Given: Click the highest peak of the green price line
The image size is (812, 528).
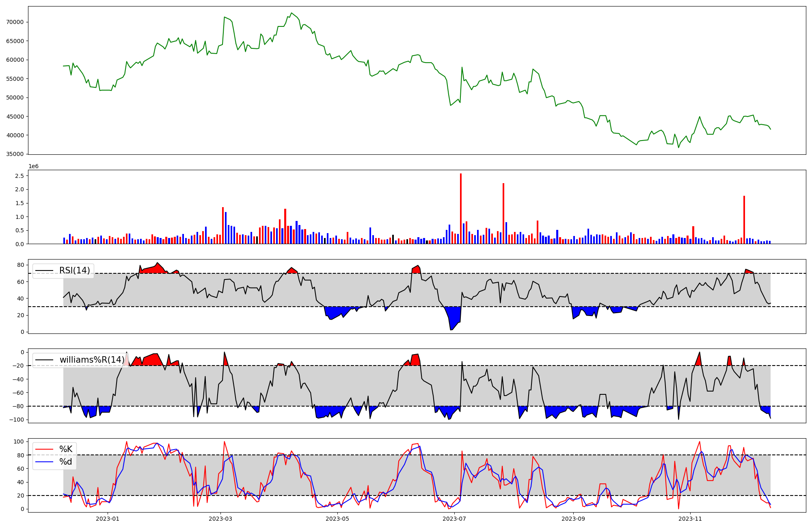Looking at the screenshot, I should click(x=292, y=13).
